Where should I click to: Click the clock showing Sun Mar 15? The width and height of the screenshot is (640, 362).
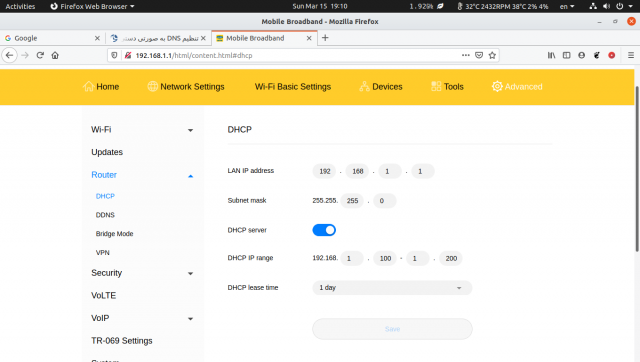(320, 6)
